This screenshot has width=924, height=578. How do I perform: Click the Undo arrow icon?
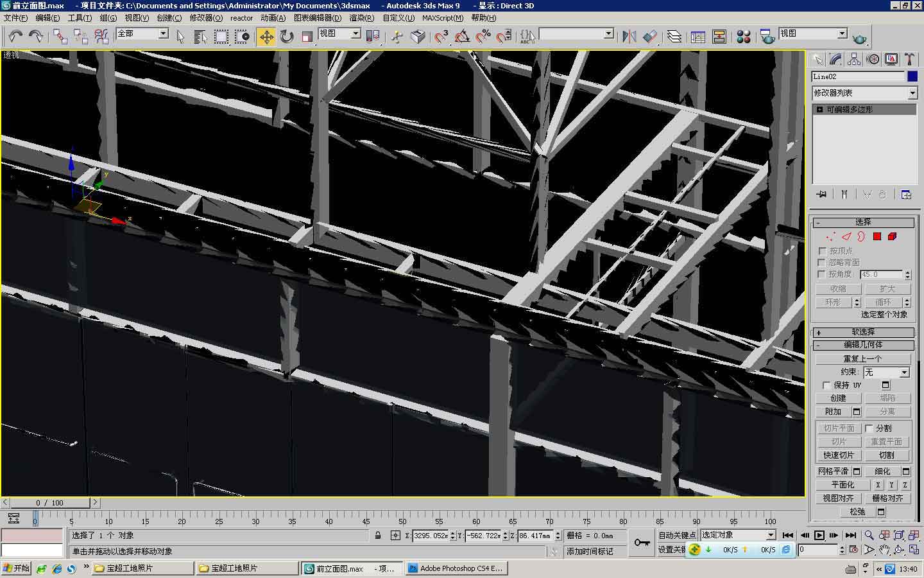15,37
